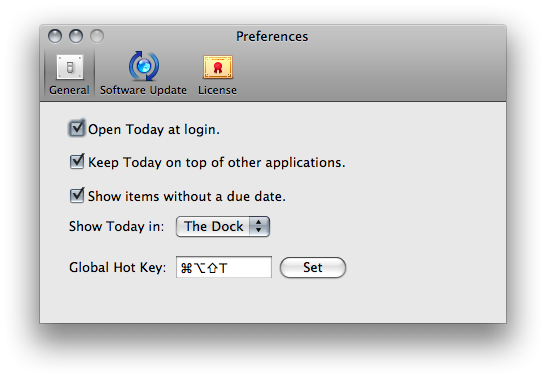Screen dimensions: 546x378
Task: Switch to the General tab label
Action: [69, 90]
